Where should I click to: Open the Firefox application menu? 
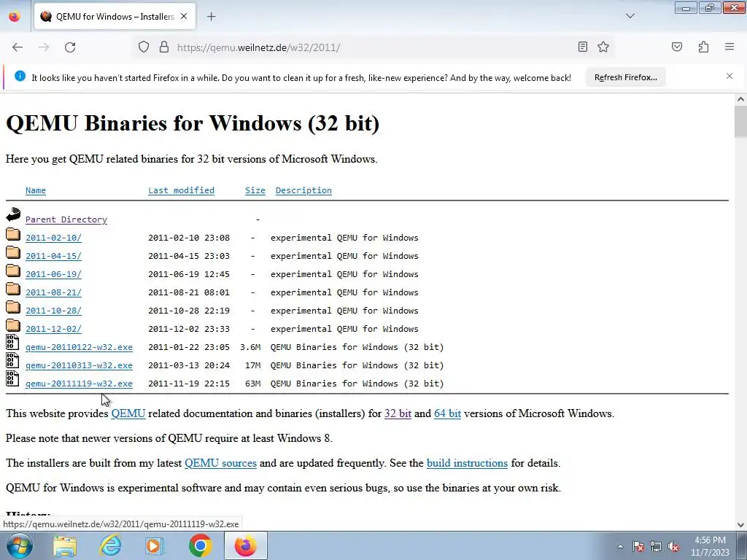[729, 47]
